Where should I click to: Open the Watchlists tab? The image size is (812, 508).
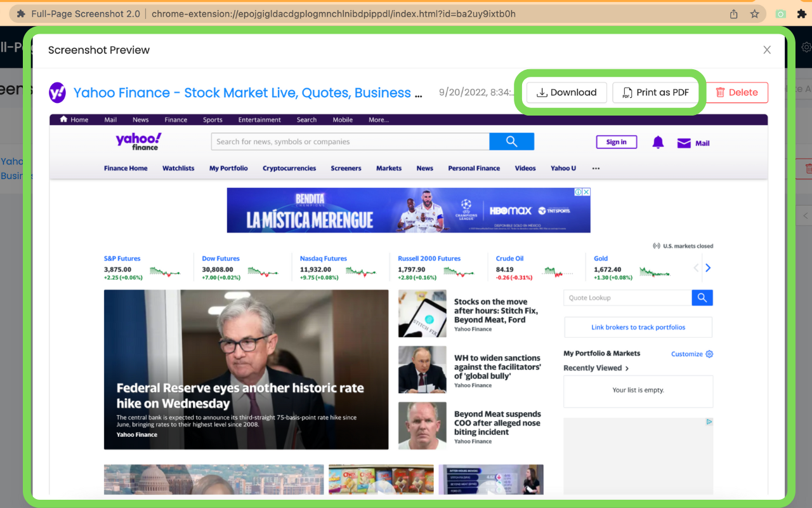point(178,168)
